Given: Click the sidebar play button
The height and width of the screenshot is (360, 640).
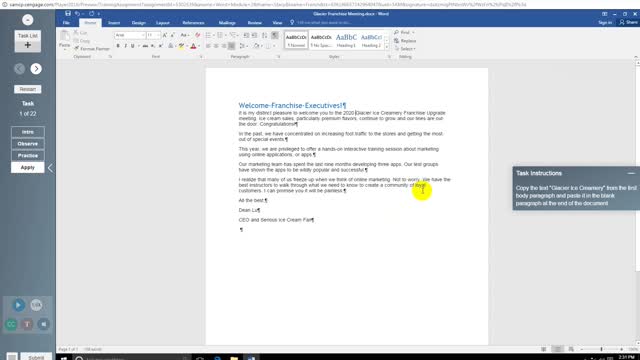Looking at the screenshot, I should 18,305.
